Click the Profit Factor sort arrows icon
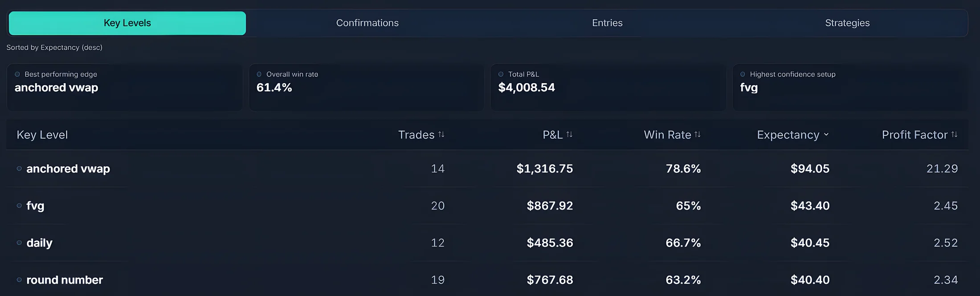This screenshot has width=980, height=296. coord(954,134)
